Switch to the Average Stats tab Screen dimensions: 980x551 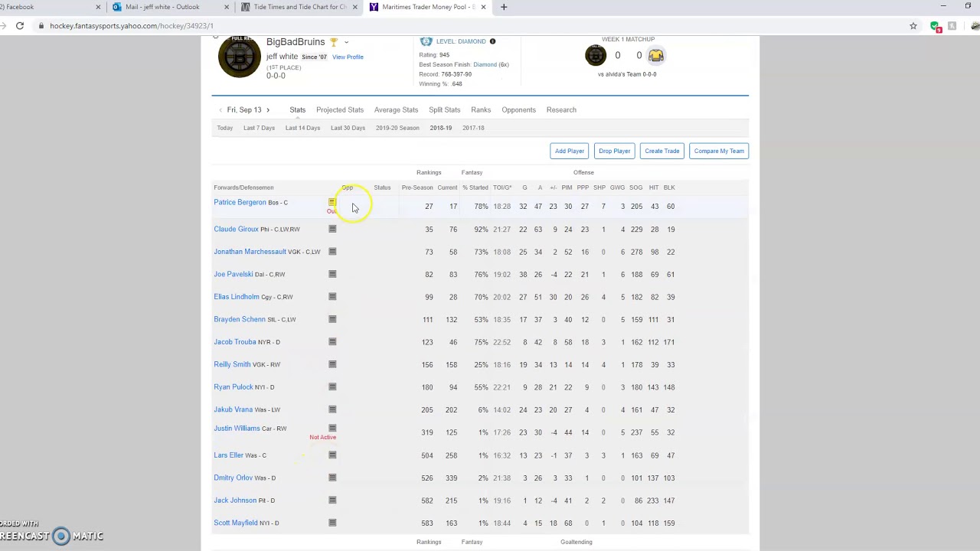tap(396, 109)
